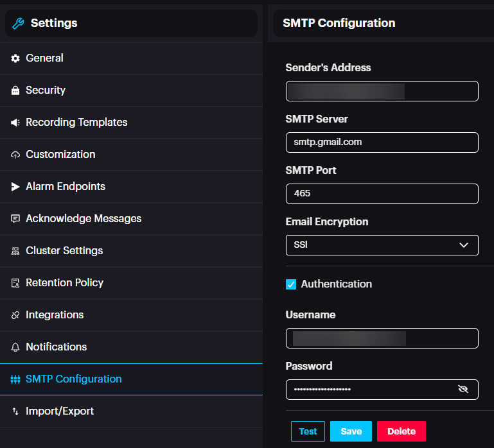Click the Alarm Endpoints arrow icon
This screenshot has width=494, height=448.
tap(15, 187)
